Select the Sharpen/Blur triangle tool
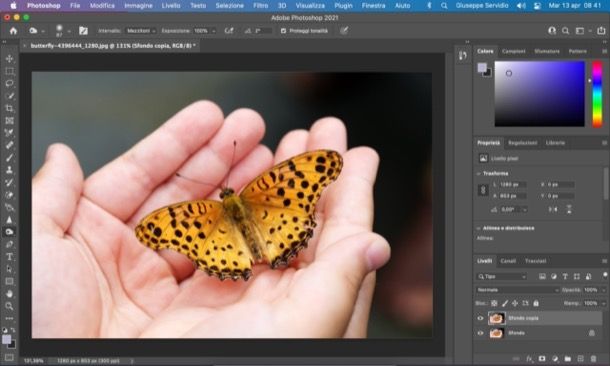This screenshot has height=366, width=610. point(9,219)
